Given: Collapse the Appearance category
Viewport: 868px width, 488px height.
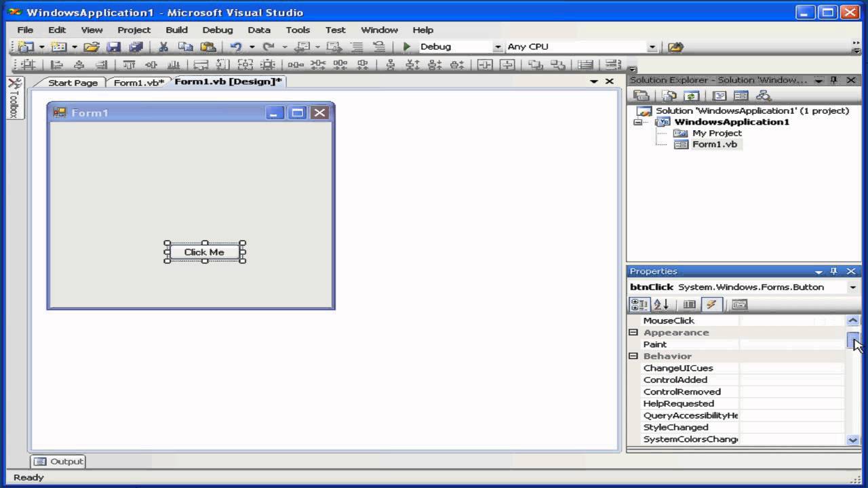Looking at the screenshot, I should click(633, 333).
